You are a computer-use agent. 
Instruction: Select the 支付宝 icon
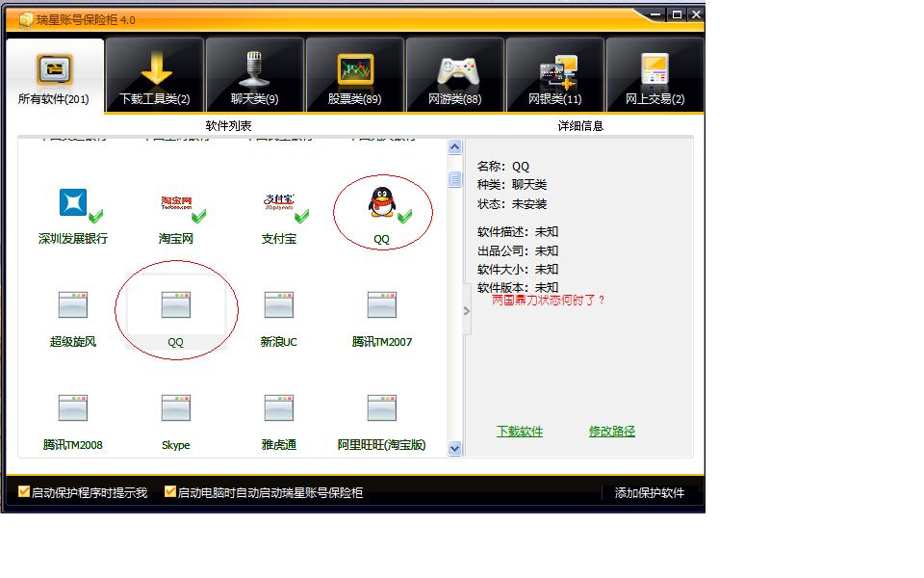click(x=279, y=203)
